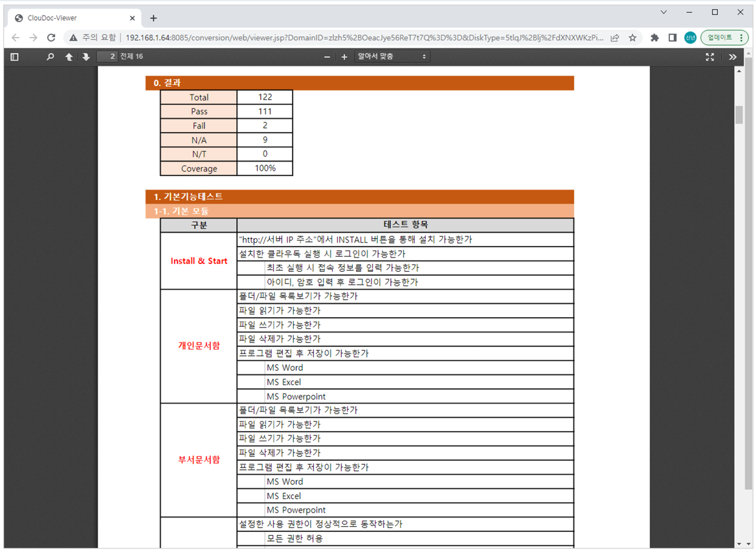The width and height of the screenshot is (756, 552).
Task: Click the scrollbar up arrow
Action: 739,71
